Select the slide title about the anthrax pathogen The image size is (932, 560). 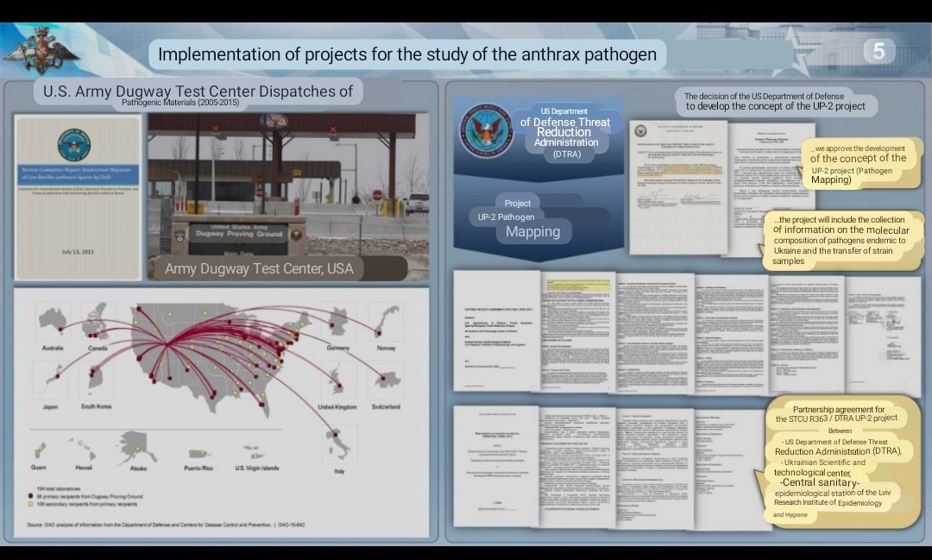[x=407, y=54]
